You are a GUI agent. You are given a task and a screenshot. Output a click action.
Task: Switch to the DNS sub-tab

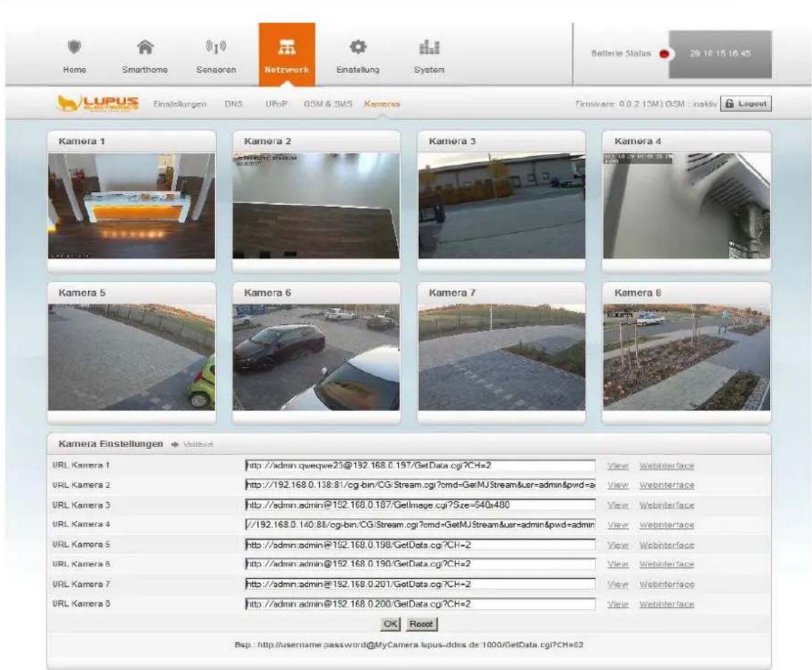[234, 104]
